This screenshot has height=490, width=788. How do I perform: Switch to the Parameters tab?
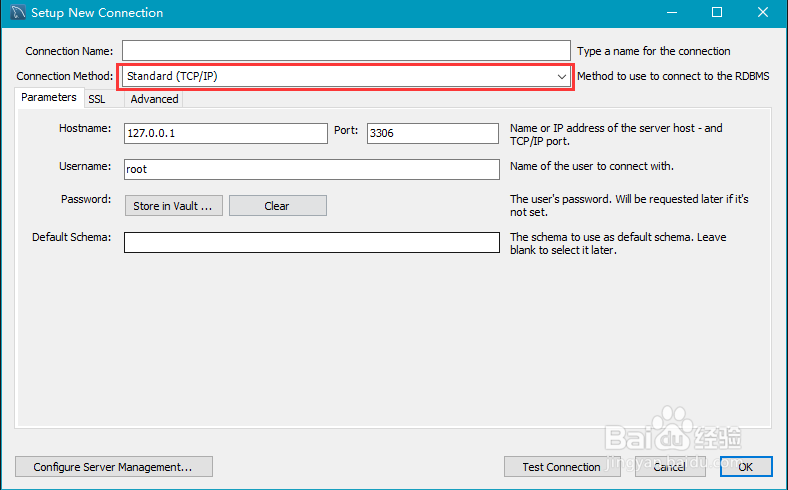point(48,98)
